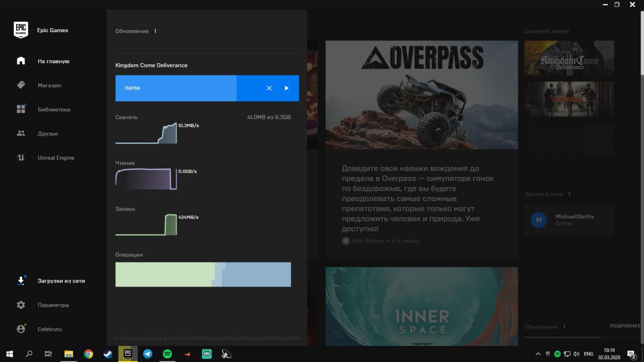Open the friends icon beside 'Друзья'

point(21,133)
